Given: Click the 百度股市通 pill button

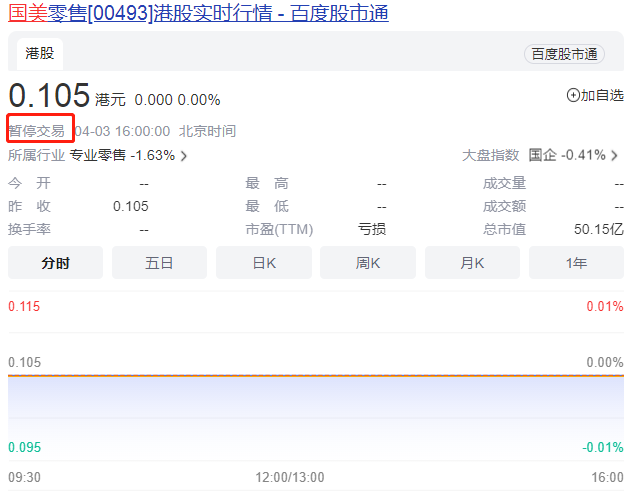Looking at the screenshot, I should (564, 54).
